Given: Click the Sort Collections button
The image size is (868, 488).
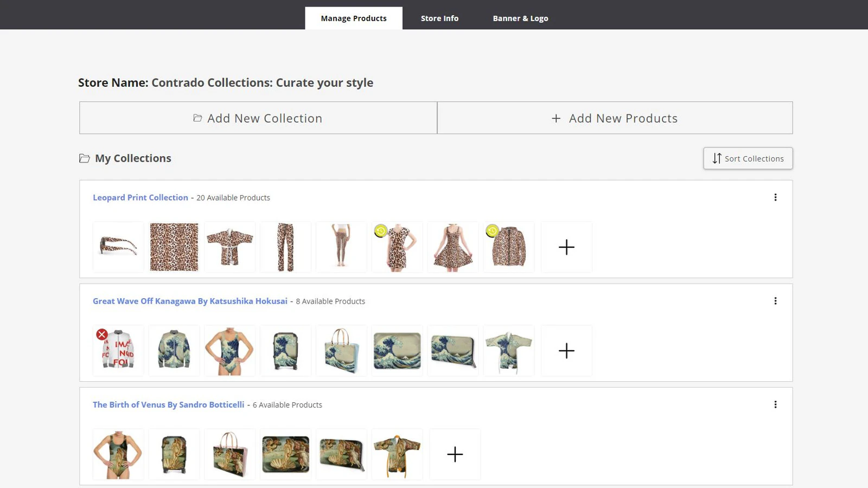Looking at the screenshot, I should (x=748, y=158).
